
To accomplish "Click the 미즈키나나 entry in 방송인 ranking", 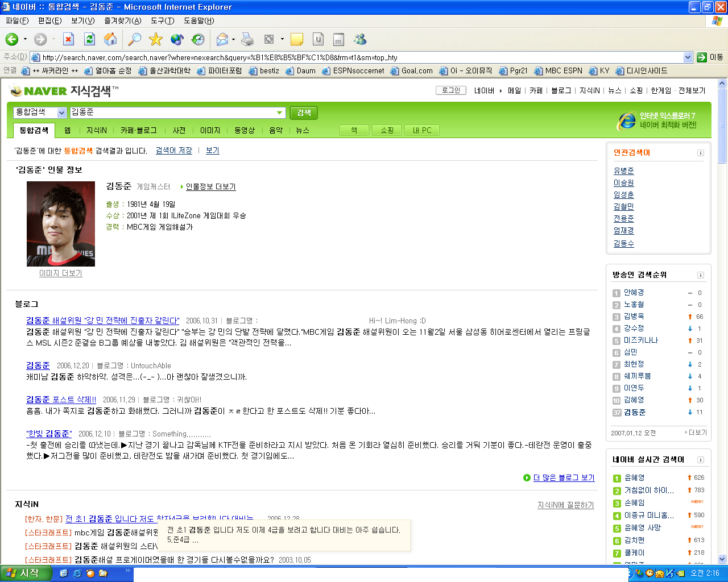I will (x=641, y=340).
